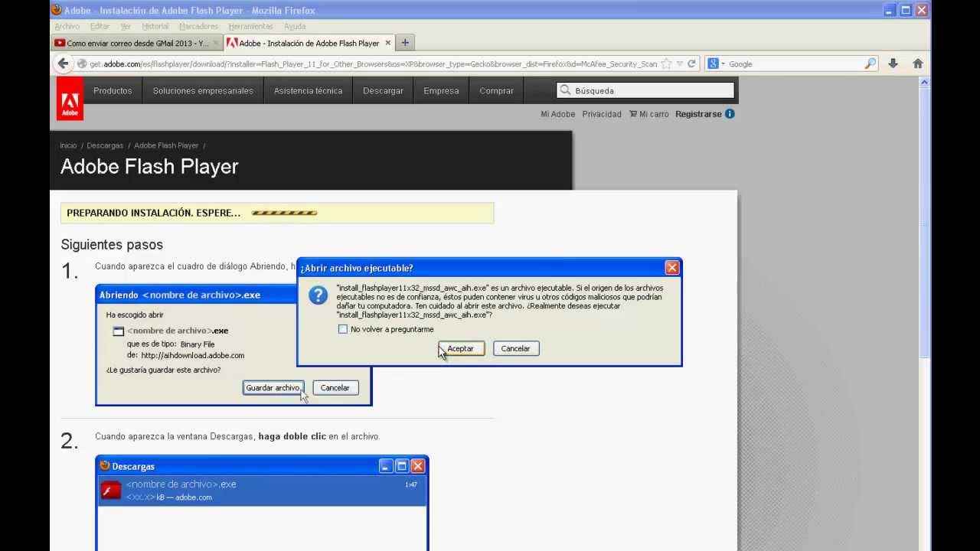Click the shopping cart icon by Mi carro
The width and height of the screenshot is (980, 551).
633,113
